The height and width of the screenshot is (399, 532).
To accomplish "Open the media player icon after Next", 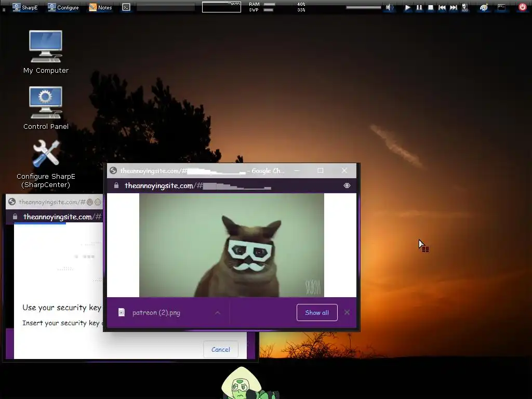I will (465, 7).
